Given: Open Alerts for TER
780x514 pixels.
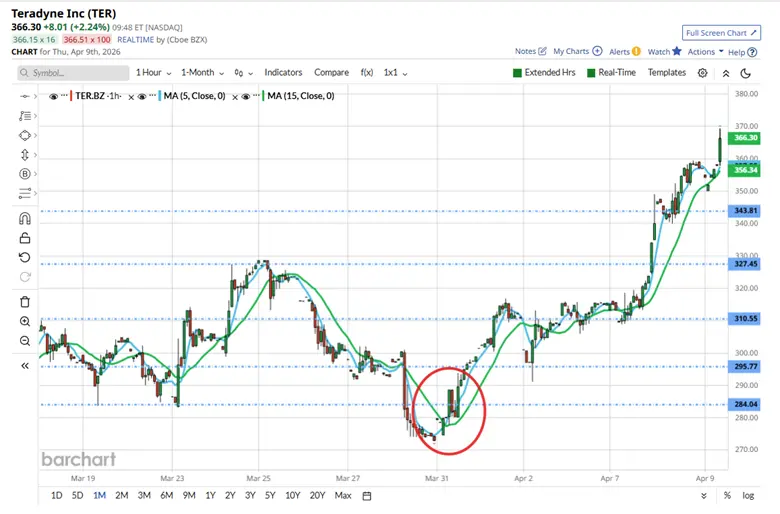Looking at the screenshot, I should [x=625, y=51].
